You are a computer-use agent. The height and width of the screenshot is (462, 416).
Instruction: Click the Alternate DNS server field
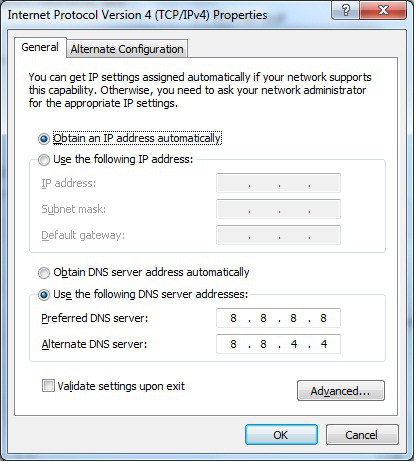click(x=278, y=344)
